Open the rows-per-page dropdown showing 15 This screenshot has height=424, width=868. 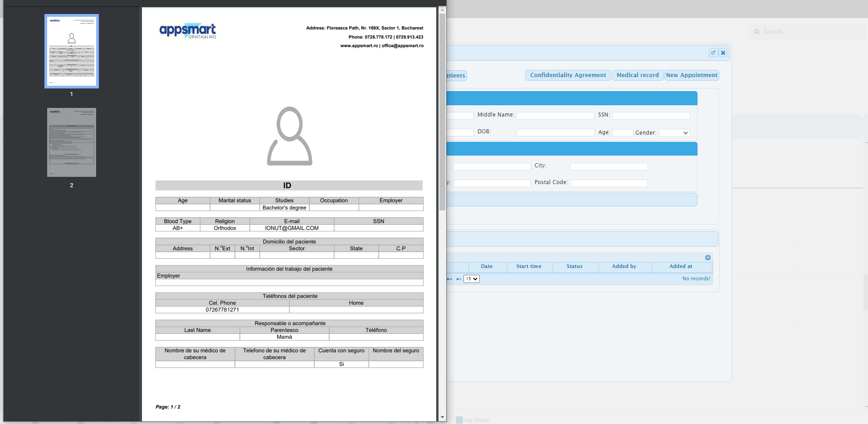coord(472,279)
